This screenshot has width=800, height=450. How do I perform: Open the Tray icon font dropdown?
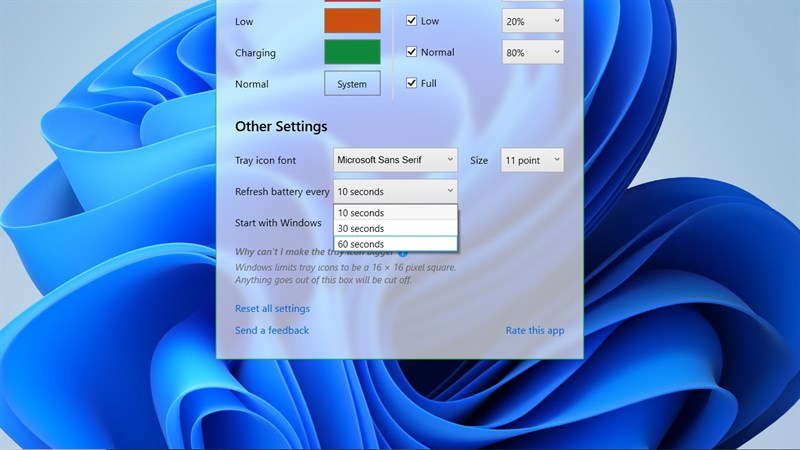(395, 160)
